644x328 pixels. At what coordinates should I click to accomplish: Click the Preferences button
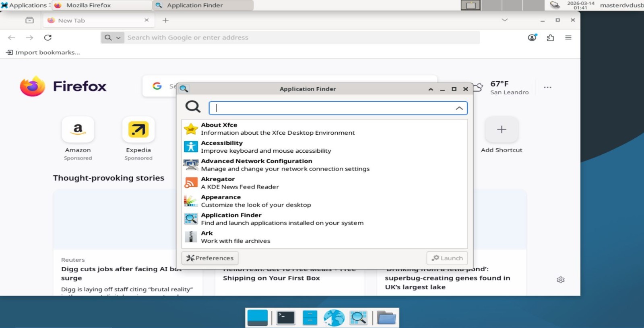tap(210, 258)
